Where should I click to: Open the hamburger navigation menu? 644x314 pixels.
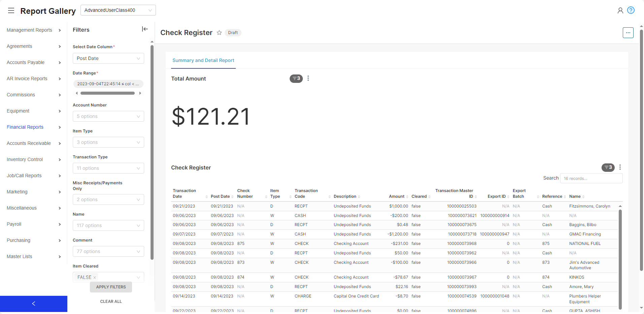pos(11,10)
